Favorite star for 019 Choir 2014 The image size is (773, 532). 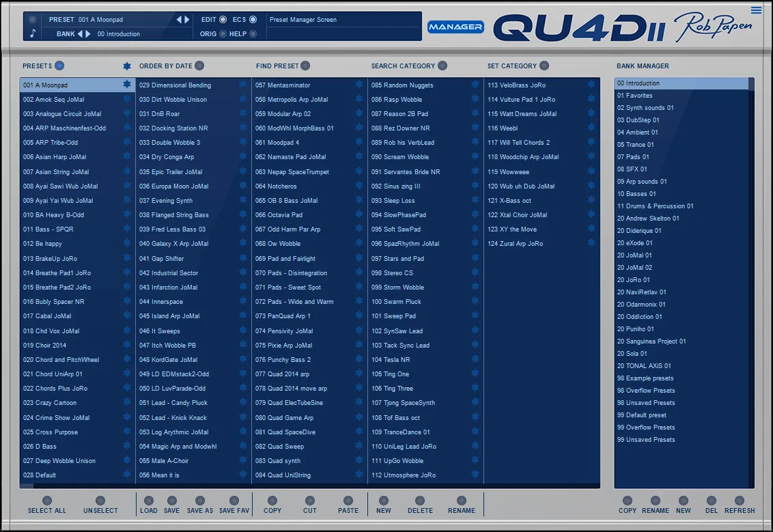127,344
